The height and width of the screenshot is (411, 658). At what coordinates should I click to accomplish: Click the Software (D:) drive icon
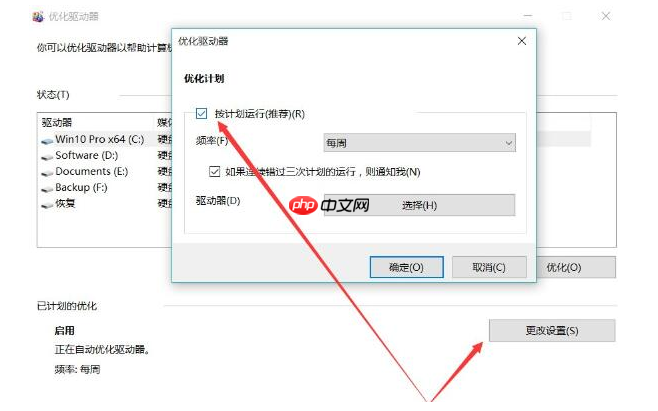click(47, 157)
